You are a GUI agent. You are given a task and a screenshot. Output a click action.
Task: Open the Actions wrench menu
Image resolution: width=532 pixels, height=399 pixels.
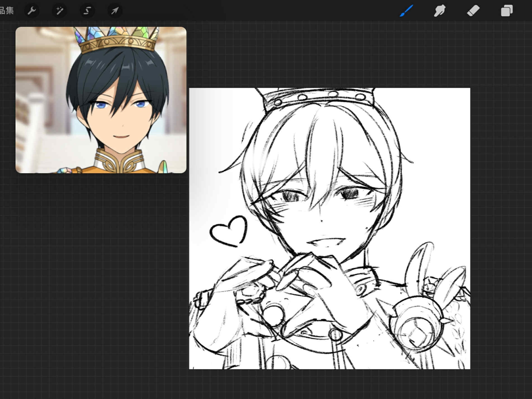pyautogui.click(x=32, y=11)
